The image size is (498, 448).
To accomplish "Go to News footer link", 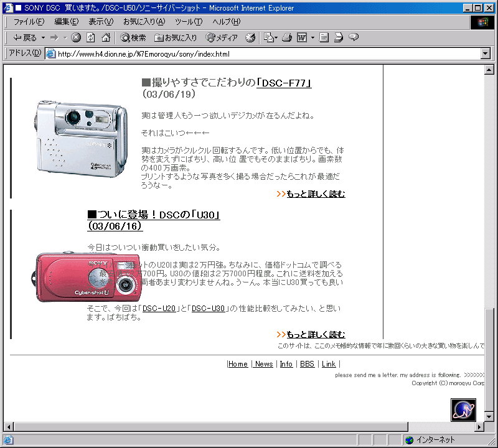I will coord(264,364).
